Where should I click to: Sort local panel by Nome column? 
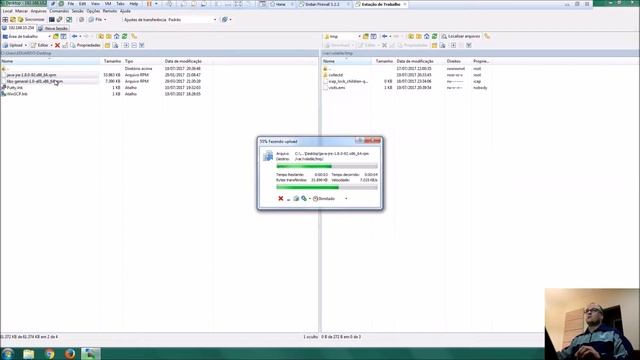[50, 61]
